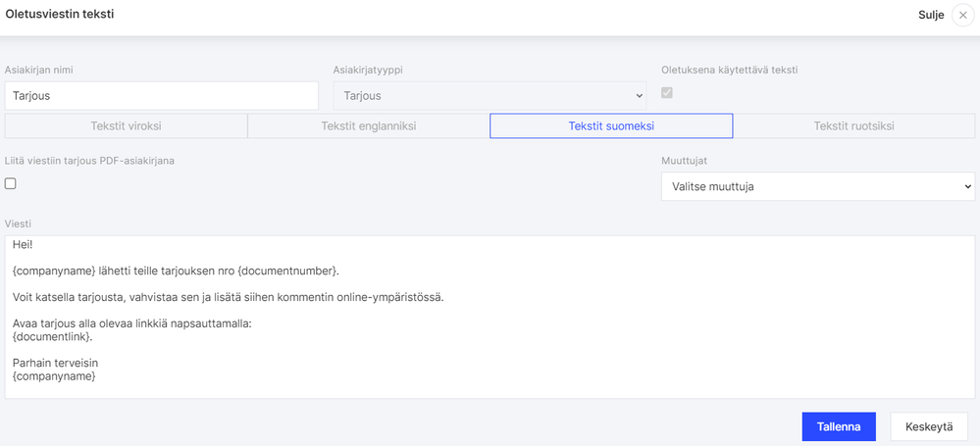Close the dialog with the X icon
Image resolution: width=980 pixels, height=446 pixels.
(x=963, y=16)
